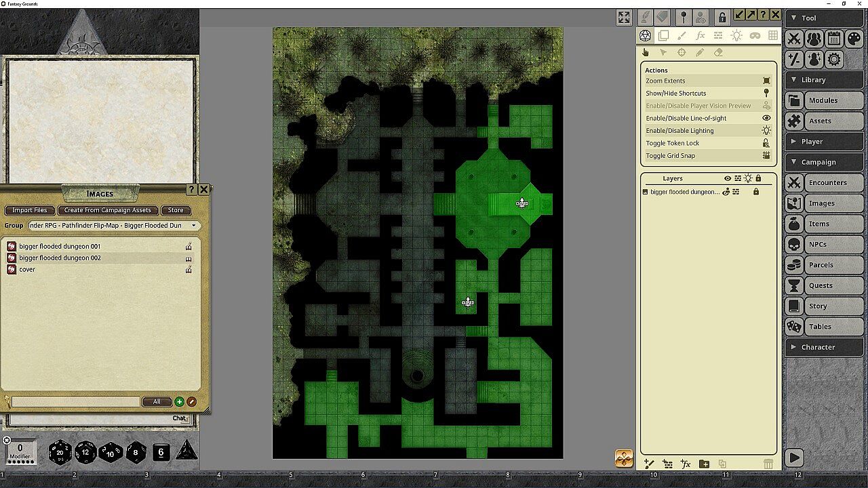868x488 pixels.
Task: Click the shrink arrow button on image window
Action: [x=739, y=15]
